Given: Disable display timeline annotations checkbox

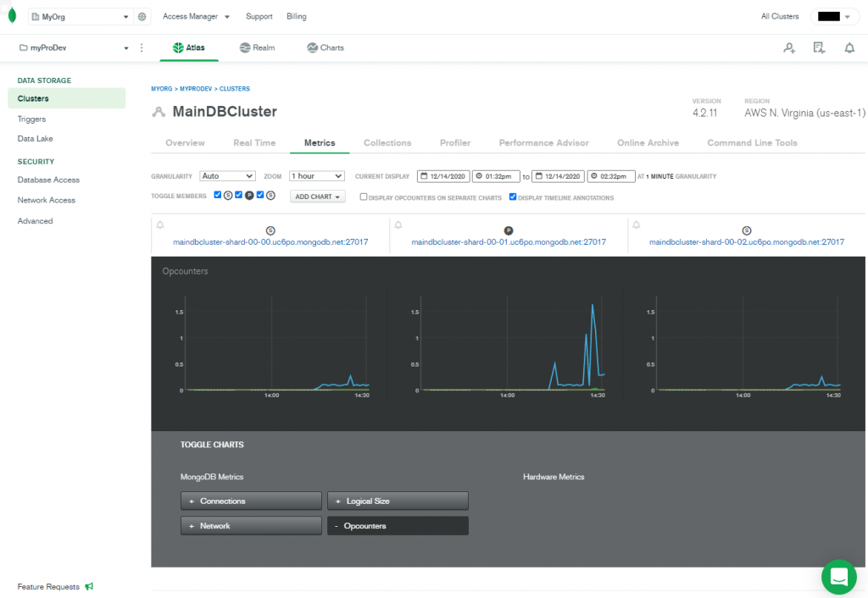Looking at the screenshot, I should coord(513,197).
